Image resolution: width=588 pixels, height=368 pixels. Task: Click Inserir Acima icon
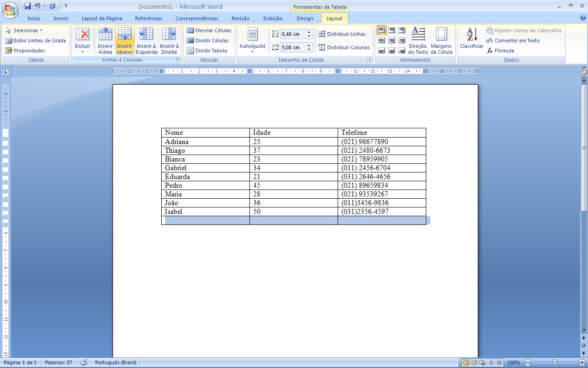pyautogui.click(x=105, y=40)
